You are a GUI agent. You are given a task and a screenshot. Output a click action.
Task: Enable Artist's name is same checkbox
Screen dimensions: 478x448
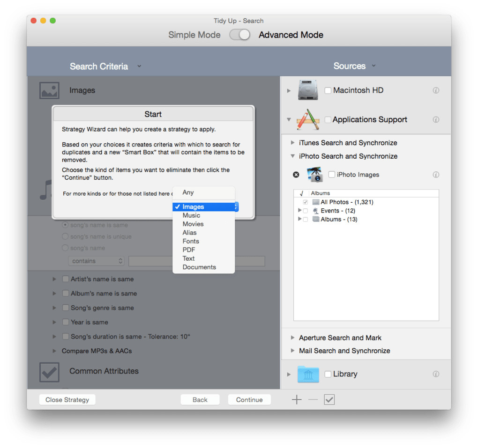pos(65,279)
